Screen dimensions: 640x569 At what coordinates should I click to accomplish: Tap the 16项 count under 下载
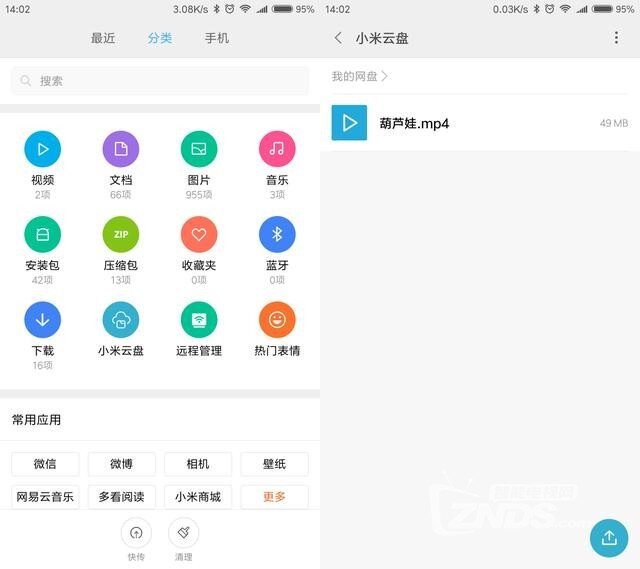pos(42,365)
